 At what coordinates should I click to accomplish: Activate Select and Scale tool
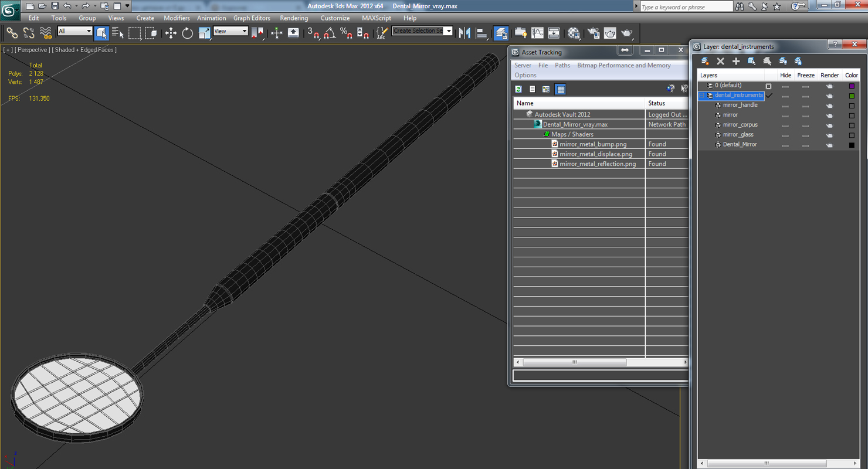204,33
